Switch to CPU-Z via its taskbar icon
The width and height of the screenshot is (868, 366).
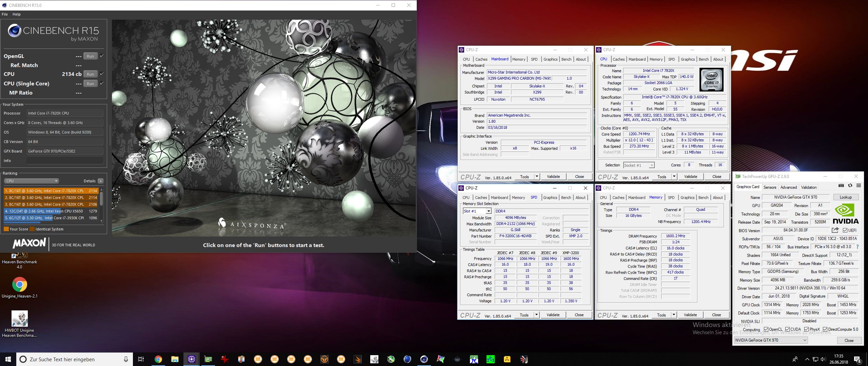pos(191,359)
